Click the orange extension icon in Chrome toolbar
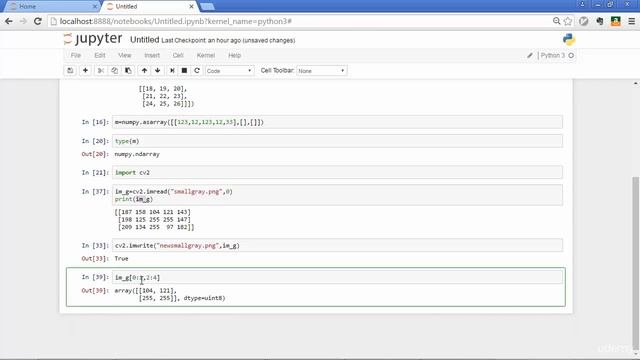 tap(616, 21)
